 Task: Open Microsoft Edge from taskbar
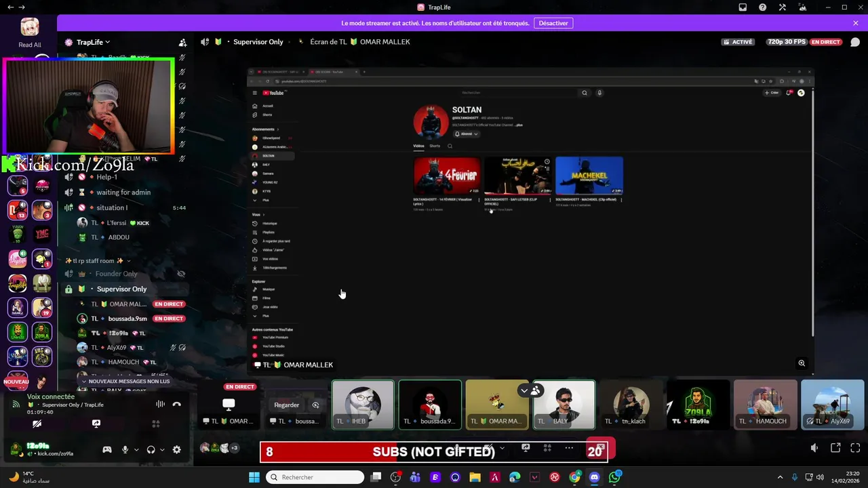[515, 477]
